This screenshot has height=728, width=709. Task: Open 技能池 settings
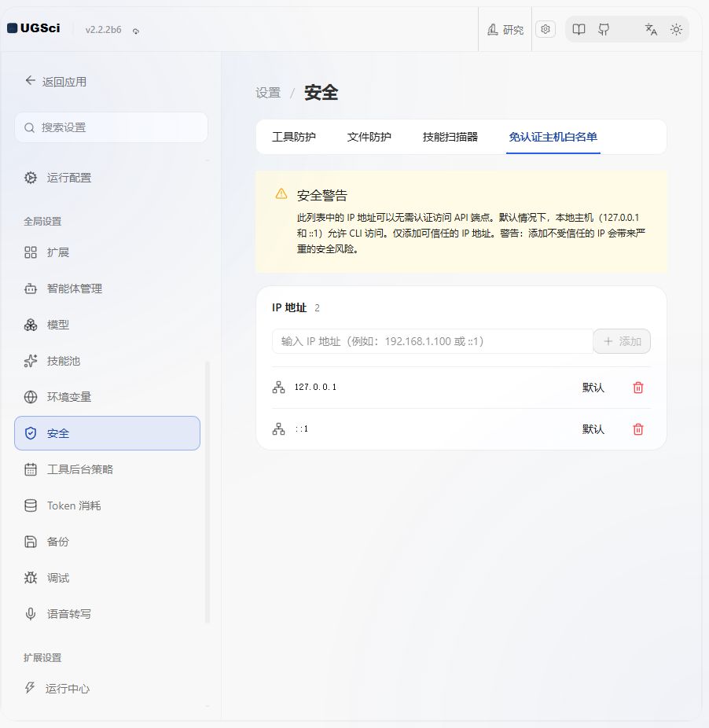(x=107, y=361)
